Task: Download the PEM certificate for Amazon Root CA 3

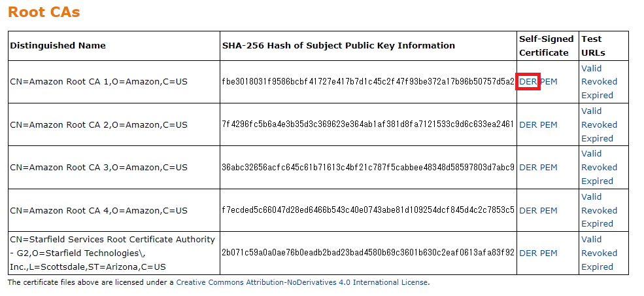Action: (549, 168)
